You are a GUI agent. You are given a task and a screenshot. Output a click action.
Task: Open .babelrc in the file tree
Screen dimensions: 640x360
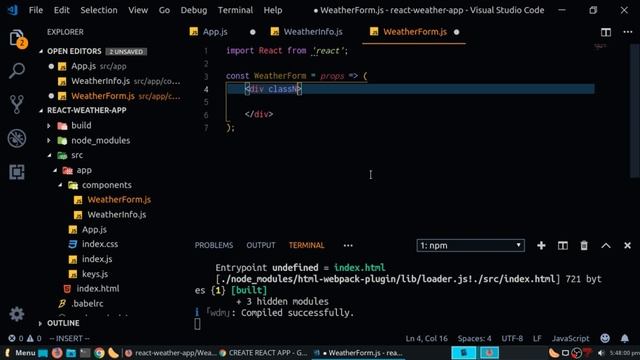(87, 304)
